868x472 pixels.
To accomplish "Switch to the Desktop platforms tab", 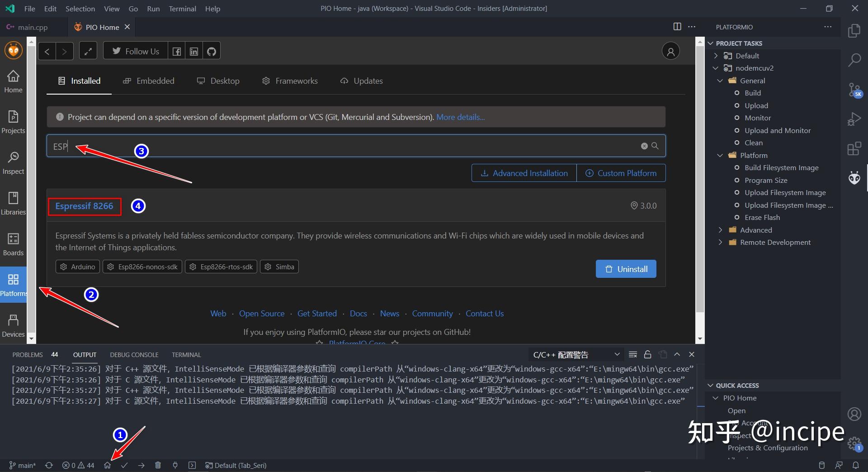I will coord(218,81).
